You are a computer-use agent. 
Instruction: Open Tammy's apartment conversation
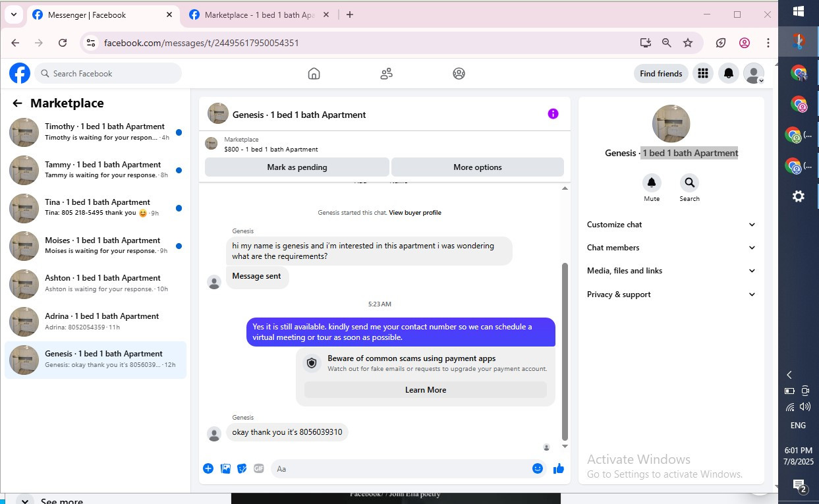coord(96,170)
